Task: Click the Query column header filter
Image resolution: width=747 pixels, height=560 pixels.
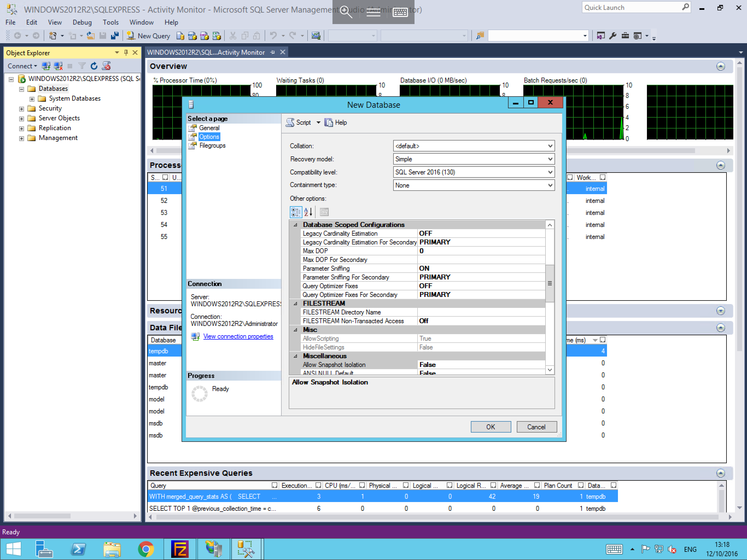Action: 274,485
